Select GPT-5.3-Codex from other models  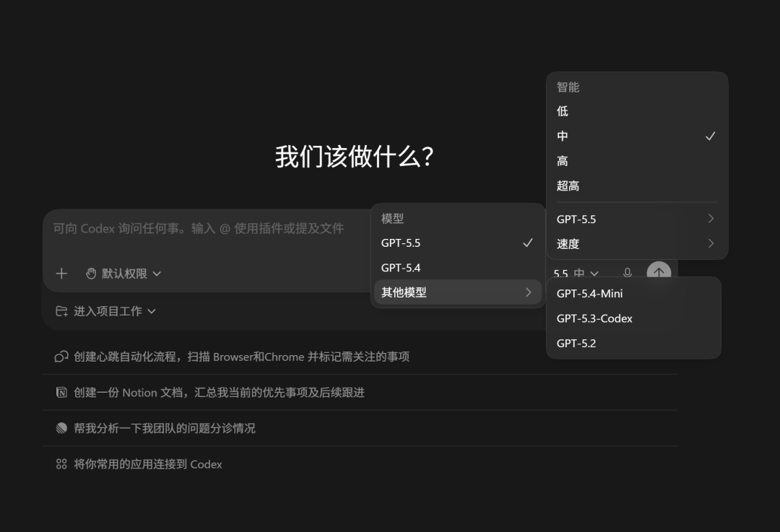click(x=634, y=318)
